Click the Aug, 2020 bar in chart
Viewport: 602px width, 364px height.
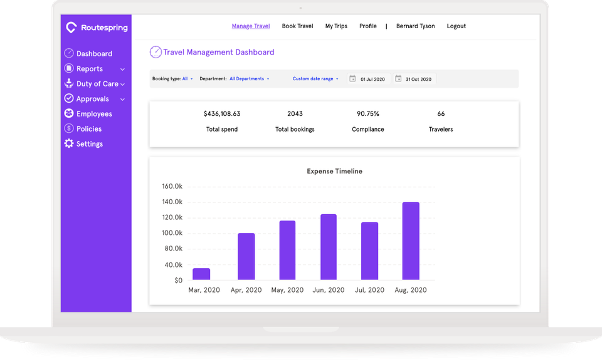point(411,241)
